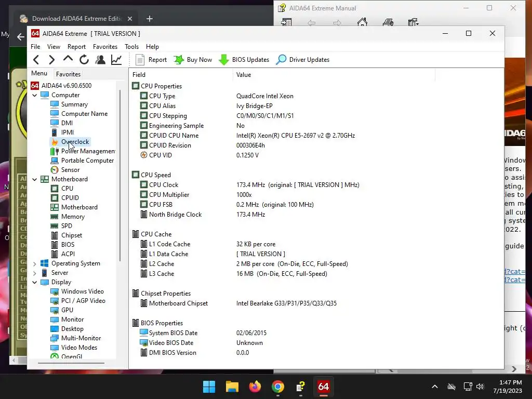
Task: Select Computer Name in the tree
Action: point(79,114)
